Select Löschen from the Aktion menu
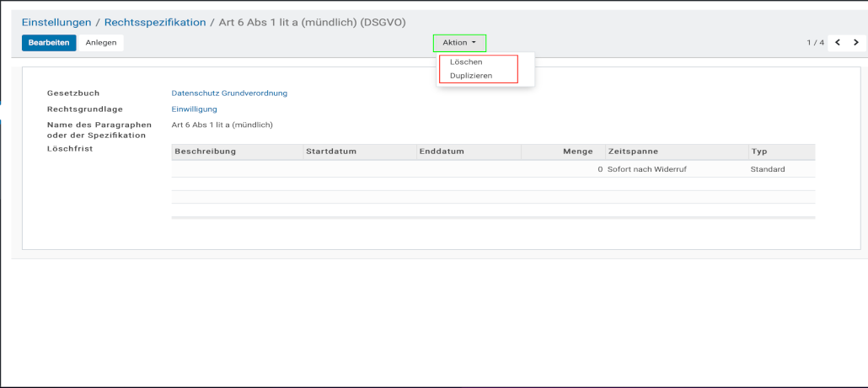 tap(466, 62)
